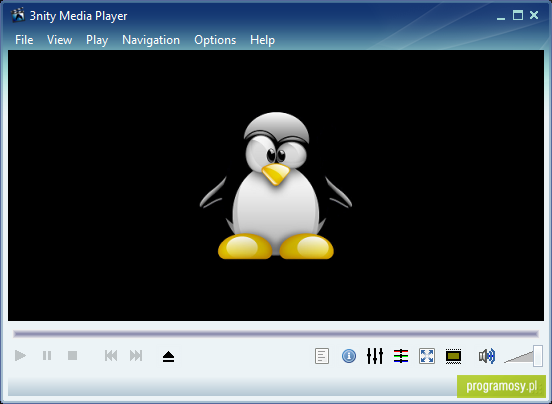Open the Help menu
Screen dimensions: 552x404
262,40
